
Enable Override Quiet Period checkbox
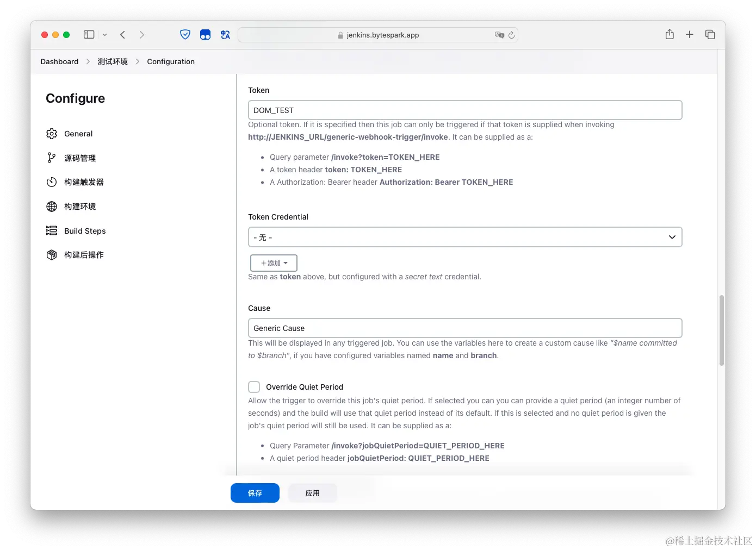(254, 387)
